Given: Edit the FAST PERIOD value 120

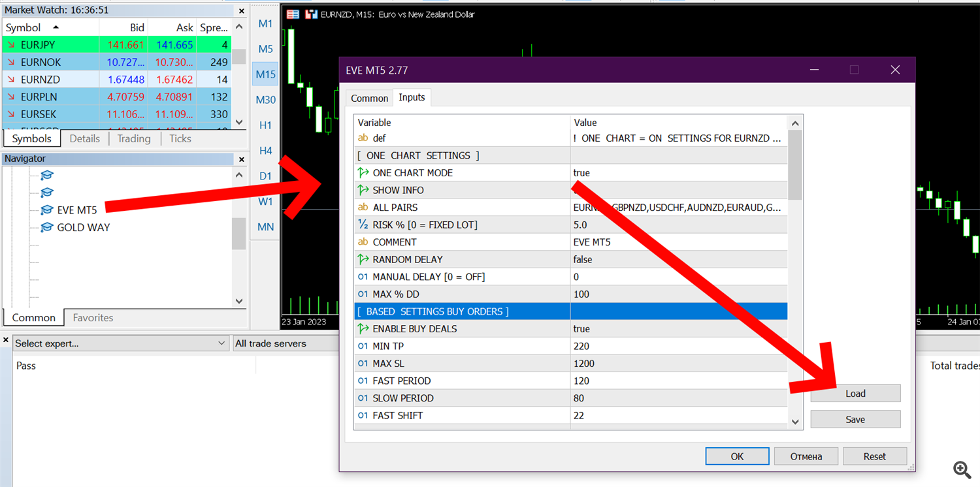Looking at the screenshot, I should (679, 381).
